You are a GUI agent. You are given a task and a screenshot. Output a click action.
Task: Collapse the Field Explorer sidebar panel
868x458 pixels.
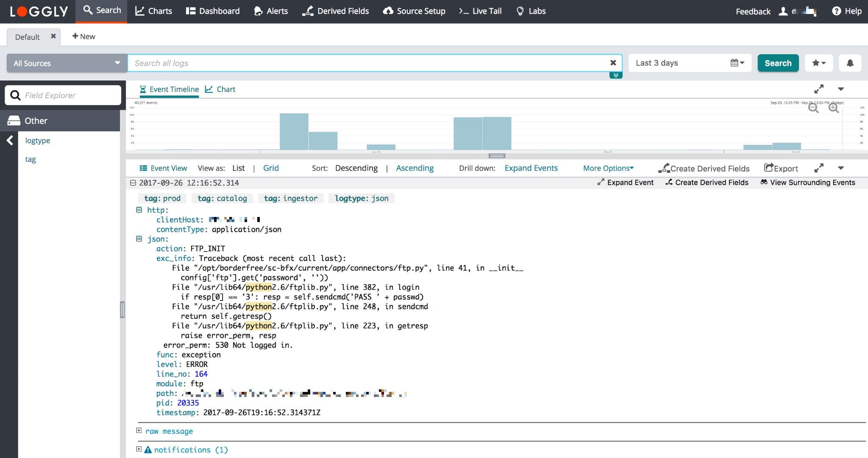pos(9,140)
